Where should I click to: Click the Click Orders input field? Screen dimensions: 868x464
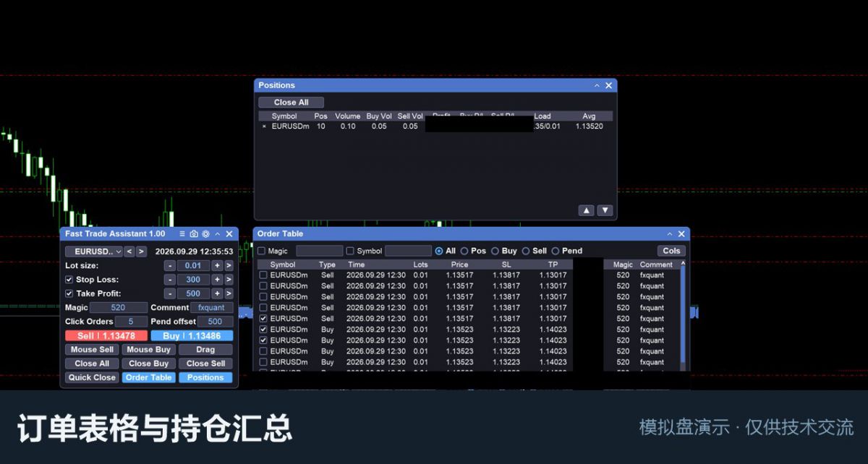click(132, 322)
